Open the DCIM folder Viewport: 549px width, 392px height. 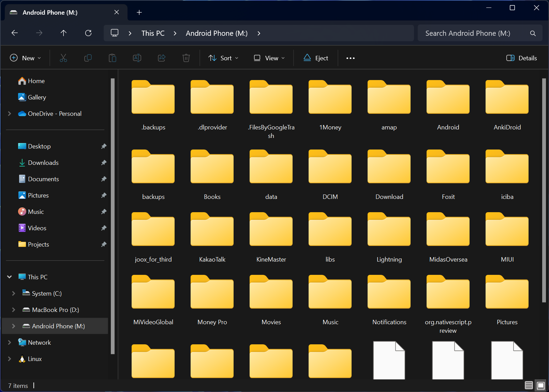pyautogui.click(x=330, y=174)
